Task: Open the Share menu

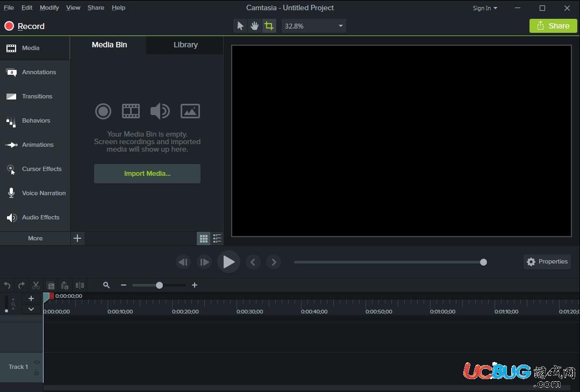Action: coord(96,8)
